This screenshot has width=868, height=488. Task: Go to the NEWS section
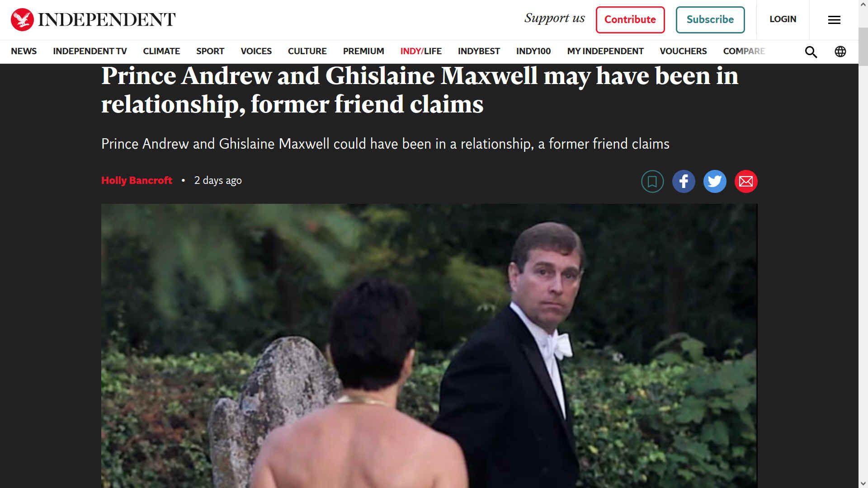[24, 52]
